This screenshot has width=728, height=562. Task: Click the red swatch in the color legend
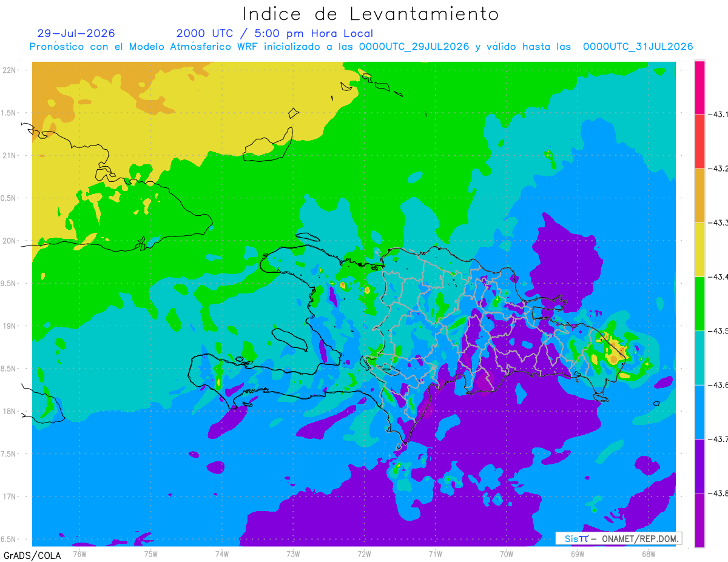point(699,141)
